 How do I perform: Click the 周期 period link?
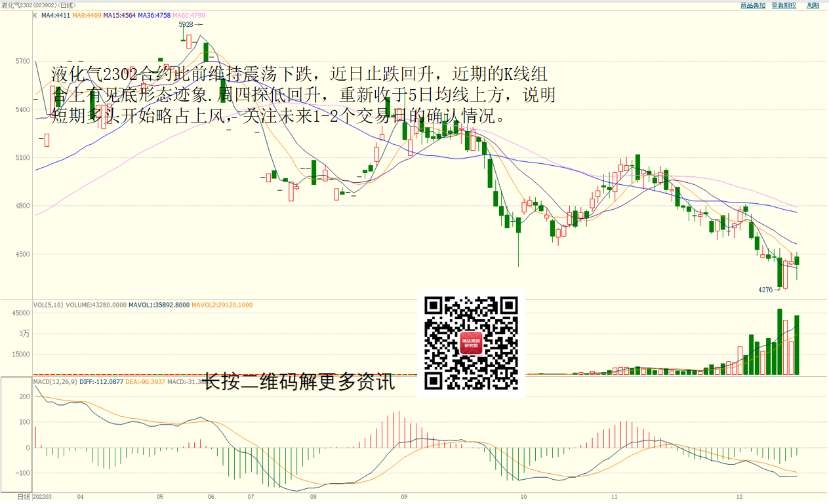(813, 5)
